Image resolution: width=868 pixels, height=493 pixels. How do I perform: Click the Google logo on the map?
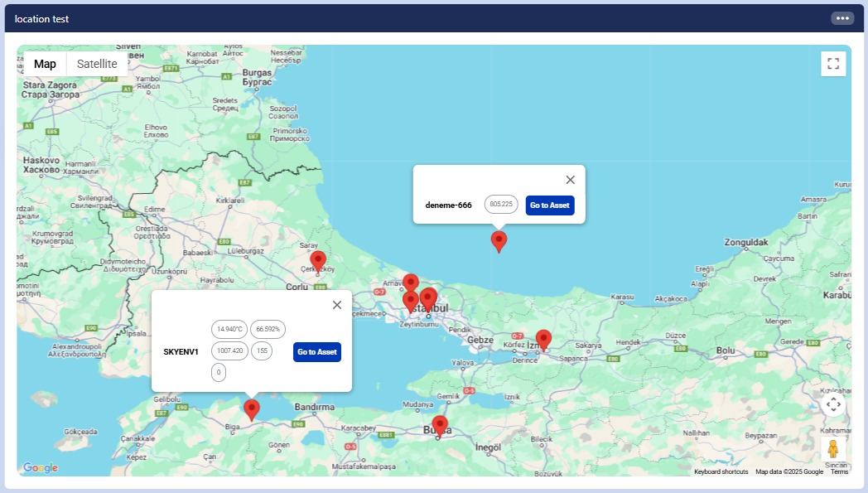pos(41,468)
